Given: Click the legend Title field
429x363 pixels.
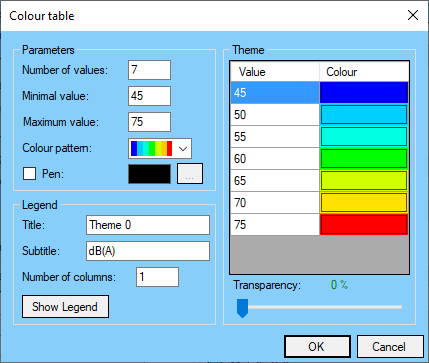Looking at the screenshot, I should click(x=148, y=225).
